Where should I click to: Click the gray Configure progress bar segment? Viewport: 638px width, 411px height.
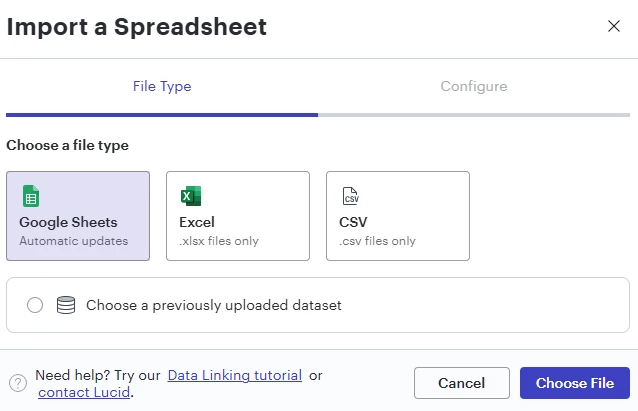[x=474, y=115]
